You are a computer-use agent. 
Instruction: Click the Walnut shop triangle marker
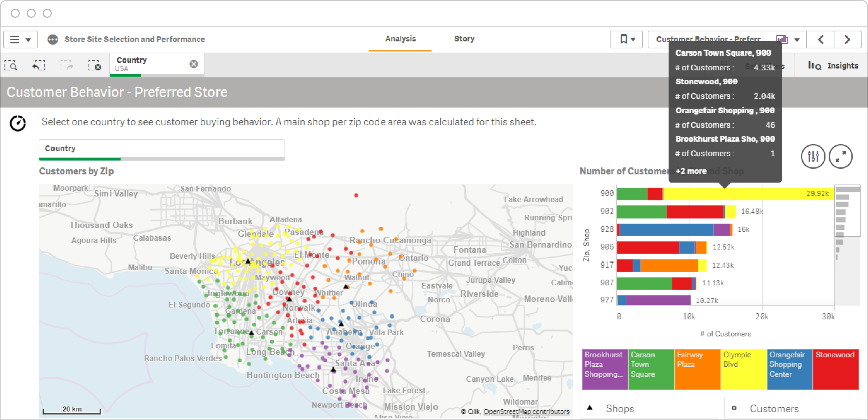(x=346, y=286)
